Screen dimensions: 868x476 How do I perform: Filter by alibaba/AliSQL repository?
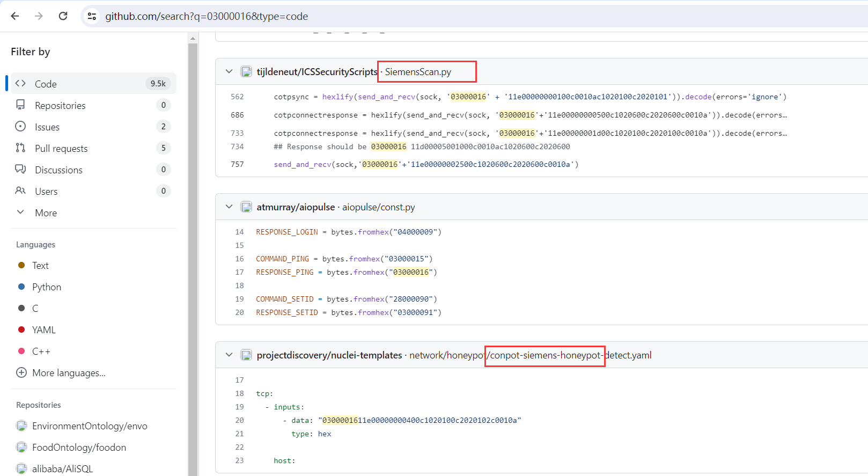pos(62,468)
